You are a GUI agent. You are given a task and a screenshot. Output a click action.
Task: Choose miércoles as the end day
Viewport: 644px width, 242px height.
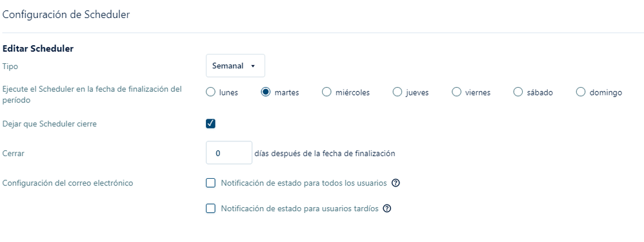[x=327, y=92]
